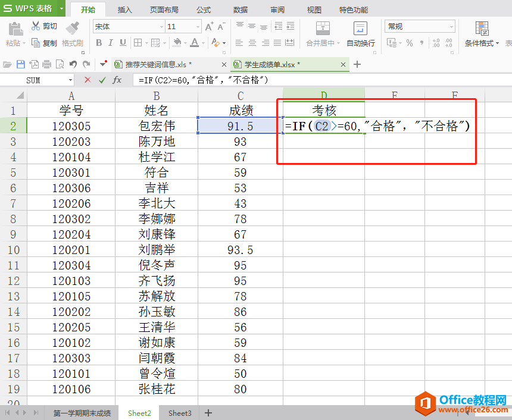Cancel formula entry with red X

pos(88,80)
